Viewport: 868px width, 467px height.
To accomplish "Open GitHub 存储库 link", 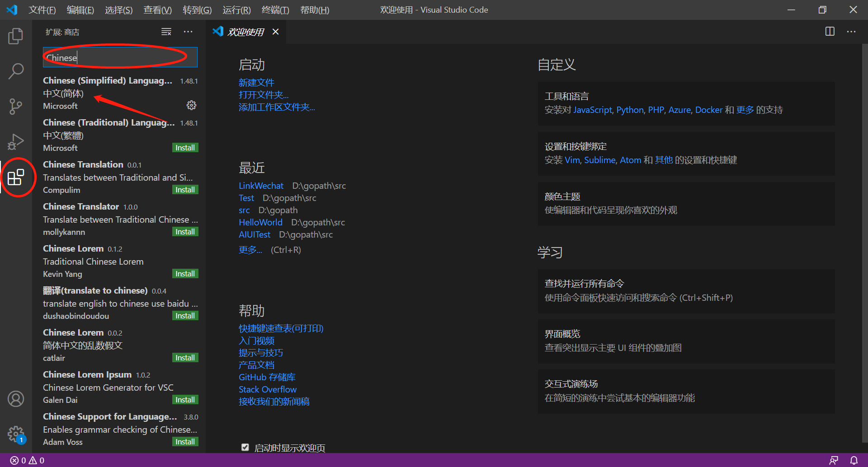I will tap(267, 377).
